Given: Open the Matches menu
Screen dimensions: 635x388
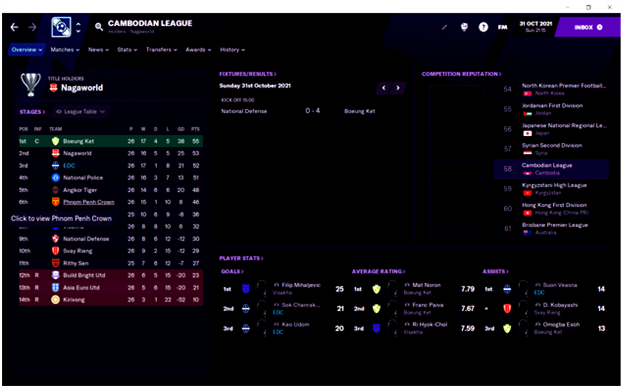Looking at the screenshot, I should coord(65,50).
